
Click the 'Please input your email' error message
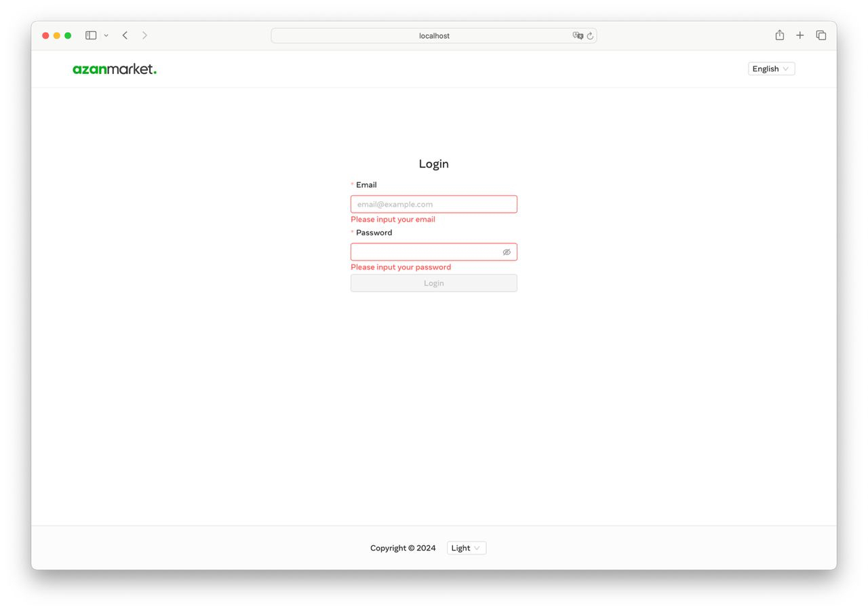(393, 219)
